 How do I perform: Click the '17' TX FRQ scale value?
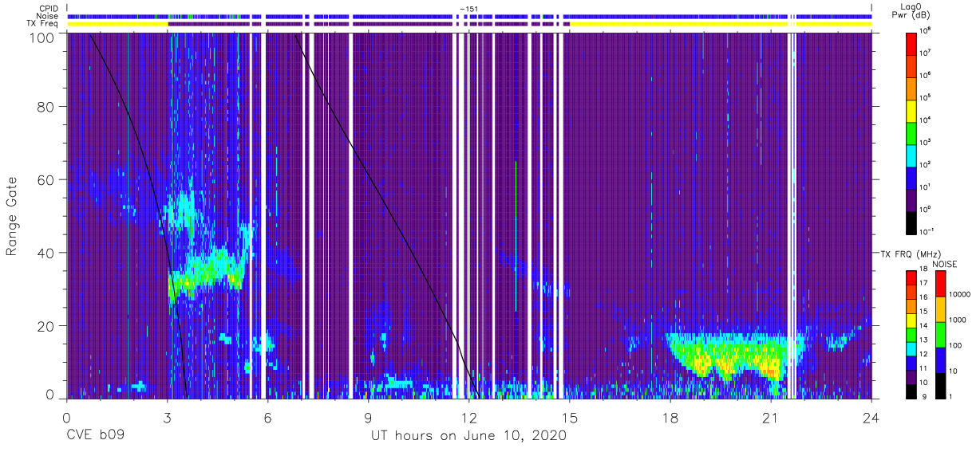(x=924, y=284)
